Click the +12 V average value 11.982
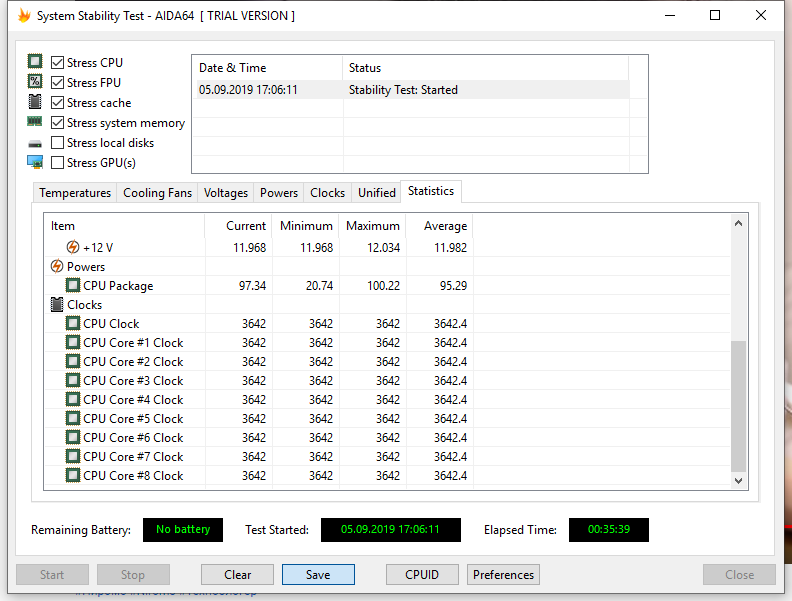Screen dimensions: 792x601 [x=451, y=248]
